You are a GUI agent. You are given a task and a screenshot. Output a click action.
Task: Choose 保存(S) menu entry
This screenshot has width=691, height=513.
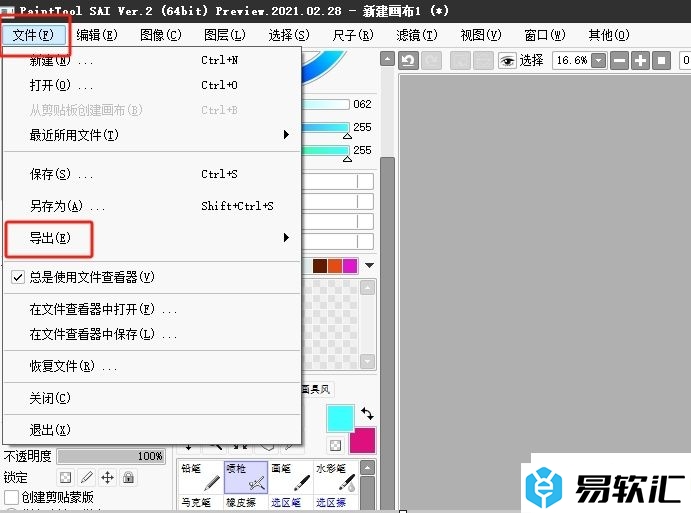click(152, 174)
